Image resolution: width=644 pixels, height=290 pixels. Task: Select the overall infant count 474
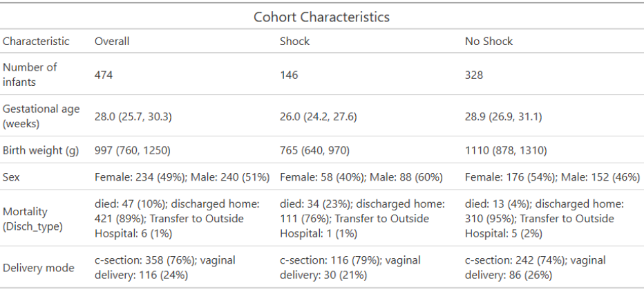(x=104, y=75)
